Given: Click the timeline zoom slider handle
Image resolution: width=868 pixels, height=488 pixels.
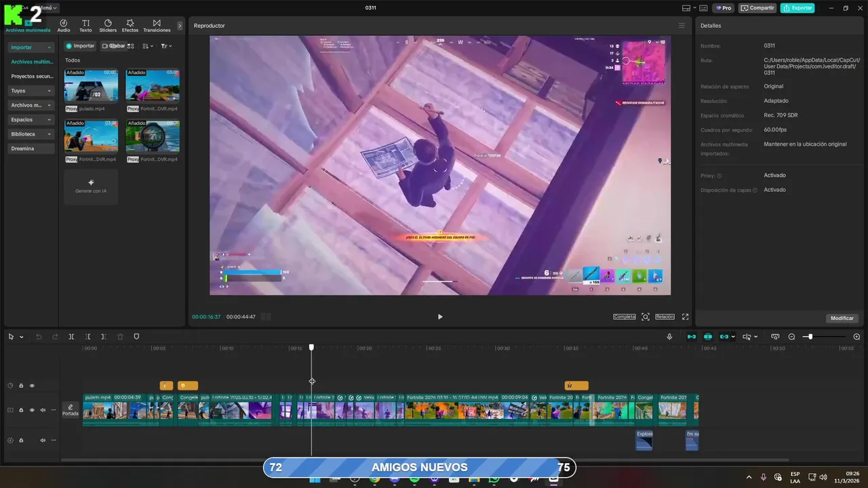Looking at the screenshot, I should click(x=810, y=337).
